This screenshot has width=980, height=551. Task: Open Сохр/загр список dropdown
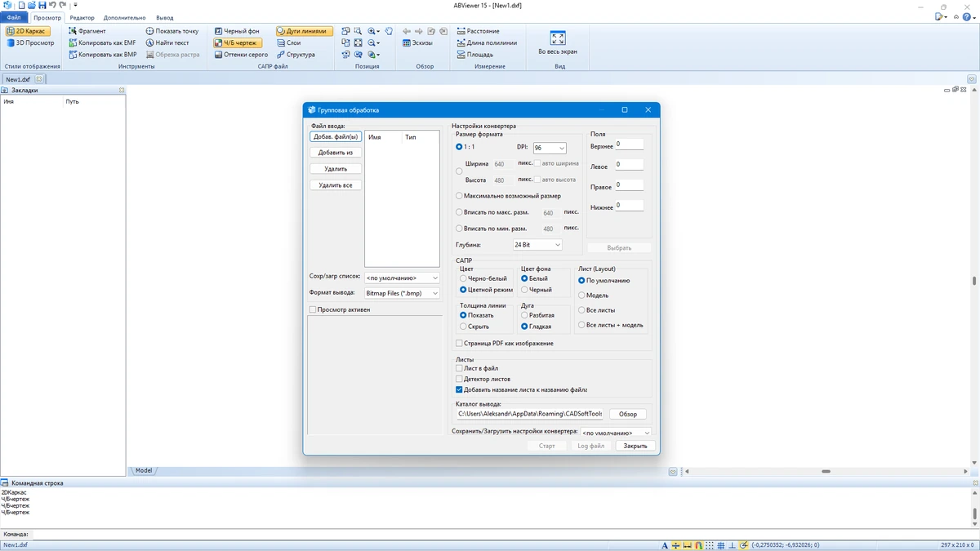click(402, 278)
